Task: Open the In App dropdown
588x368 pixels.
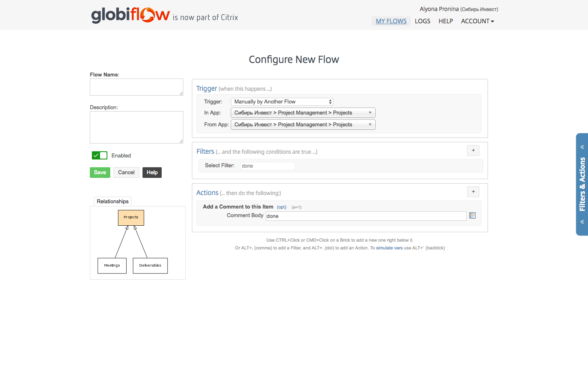Action: [303, 112]
